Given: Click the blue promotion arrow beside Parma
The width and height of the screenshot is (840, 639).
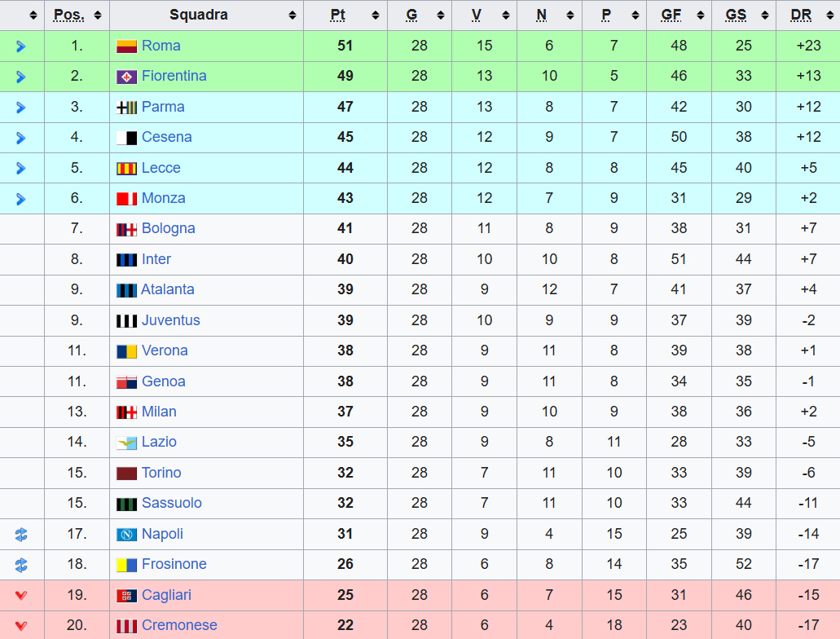Looking at the screenshot, I should pos(21,108).
